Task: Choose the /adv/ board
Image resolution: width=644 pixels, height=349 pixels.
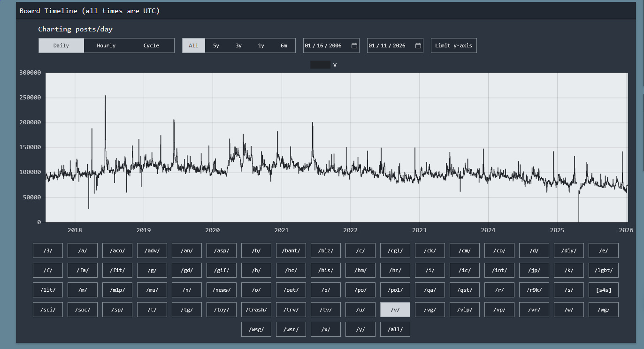Action: pos(152,250)
